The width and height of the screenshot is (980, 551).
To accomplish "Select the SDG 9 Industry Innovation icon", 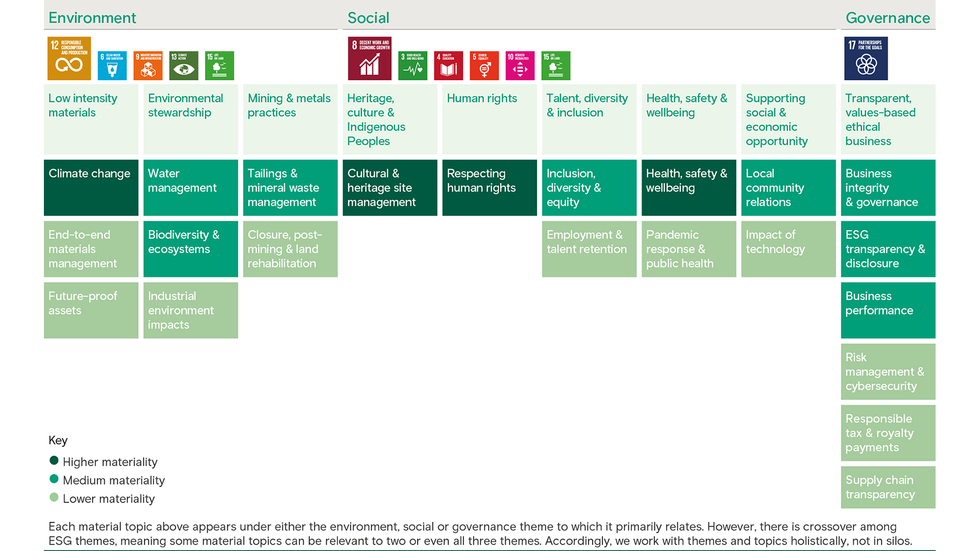I will click(148, 65).
